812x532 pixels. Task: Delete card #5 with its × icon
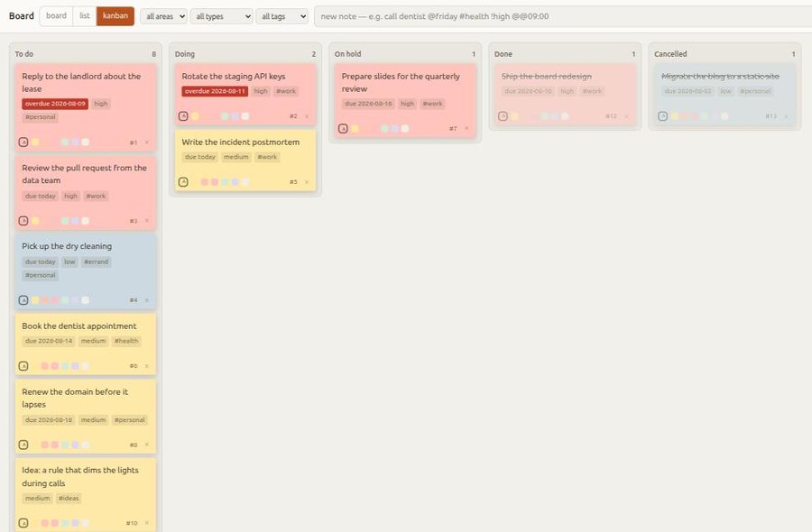[x=307, y=182]
